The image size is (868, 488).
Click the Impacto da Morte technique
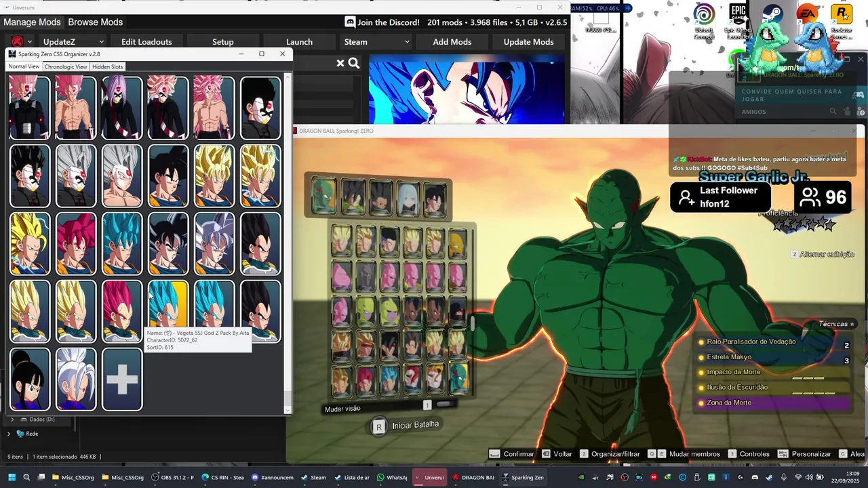(774, 372)
